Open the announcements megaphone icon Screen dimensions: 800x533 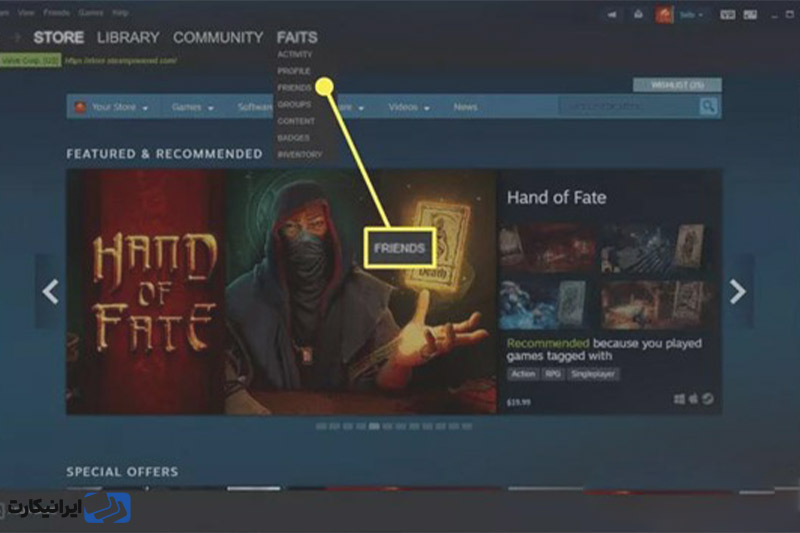(612, 15)
